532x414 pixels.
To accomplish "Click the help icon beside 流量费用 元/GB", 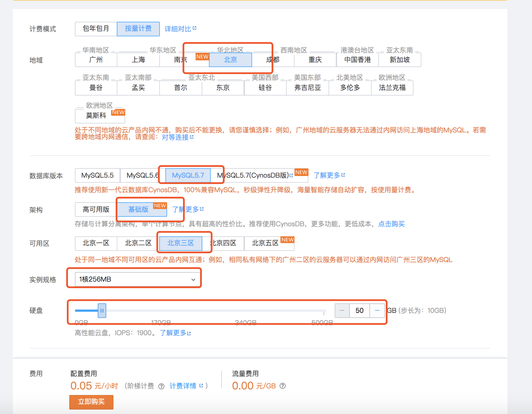I will (282, 386).
